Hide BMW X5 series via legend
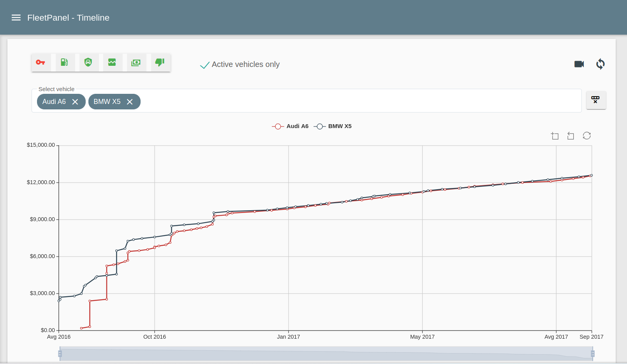Screen dimensions: 627x364 (x=333, y=126)
